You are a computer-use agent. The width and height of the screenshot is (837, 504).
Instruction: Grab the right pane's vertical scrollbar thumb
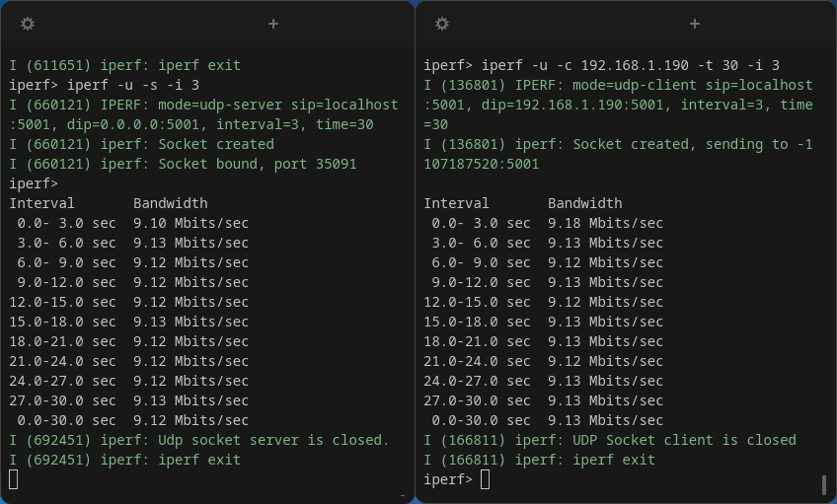click(824, 484)
